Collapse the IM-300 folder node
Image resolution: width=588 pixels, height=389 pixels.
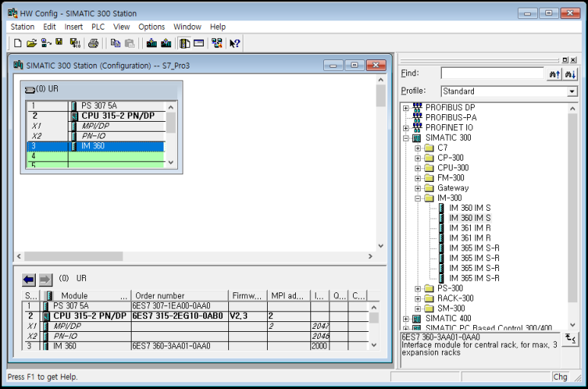[x=418, y=199]
